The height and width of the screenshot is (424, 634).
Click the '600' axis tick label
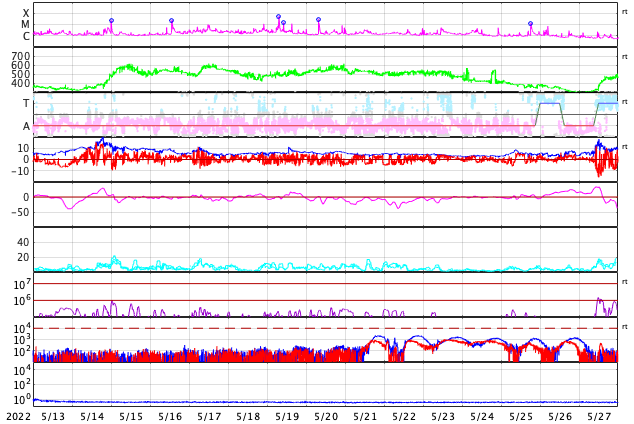click(21, 65)
